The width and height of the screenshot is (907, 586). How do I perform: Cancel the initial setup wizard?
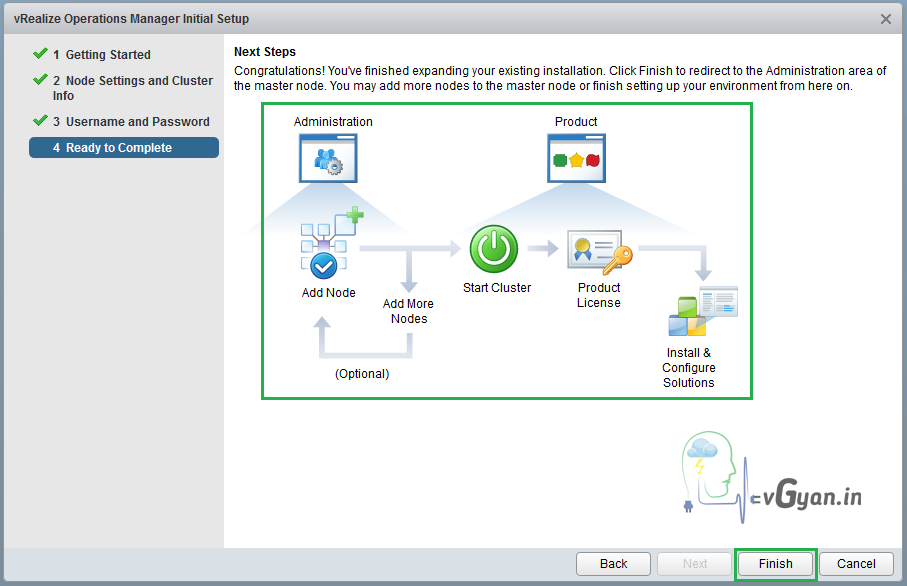tap(856, 564)
